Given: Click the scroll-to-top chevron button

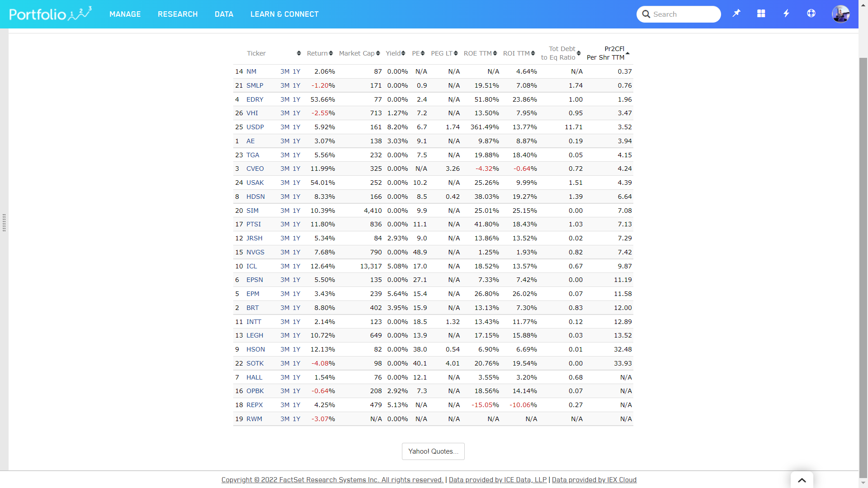Looking at the screenshot, I should (802, 480).
